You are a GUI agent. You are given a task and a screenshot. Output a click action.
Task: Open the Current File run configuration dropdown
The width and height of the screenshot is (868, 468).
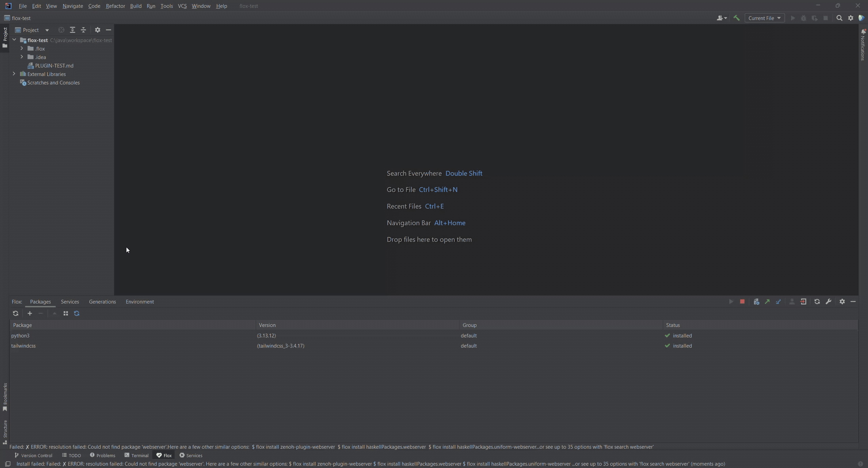[764, 18]
